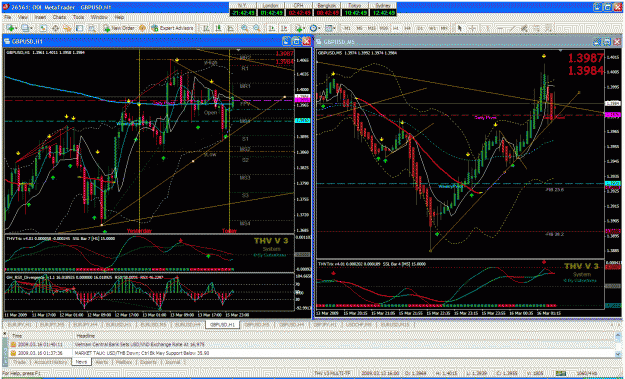
Task: Open the Trade tab in the terminal
Action: click(20, 362)
